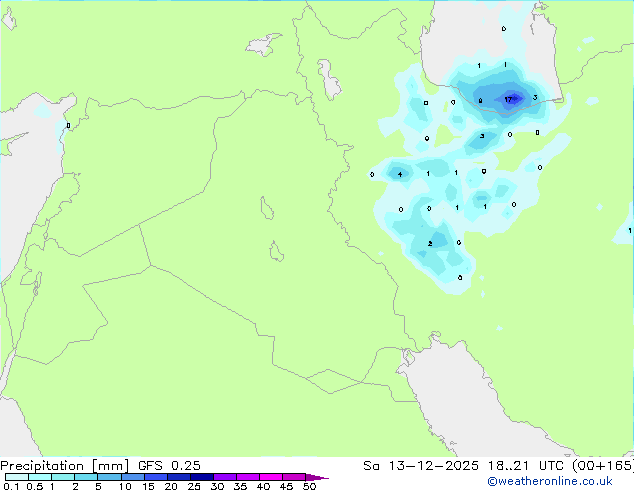Click the 'Precipitation [mm]' title text
634x490 pixels.
tap(65, 466)
